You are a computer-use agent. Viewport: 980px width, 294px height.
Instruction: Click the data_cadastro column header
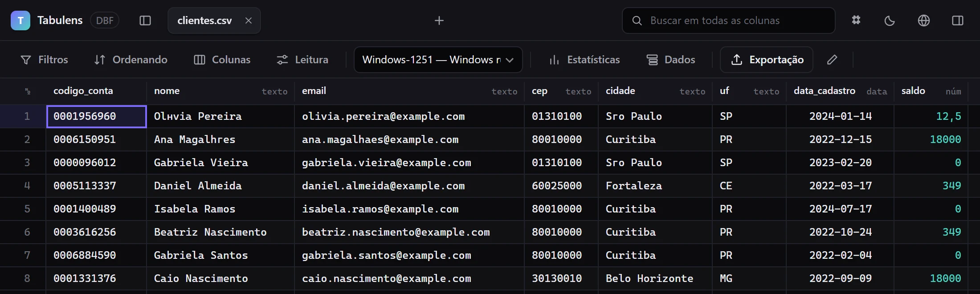pyautogui.click(x=840, y=91)
